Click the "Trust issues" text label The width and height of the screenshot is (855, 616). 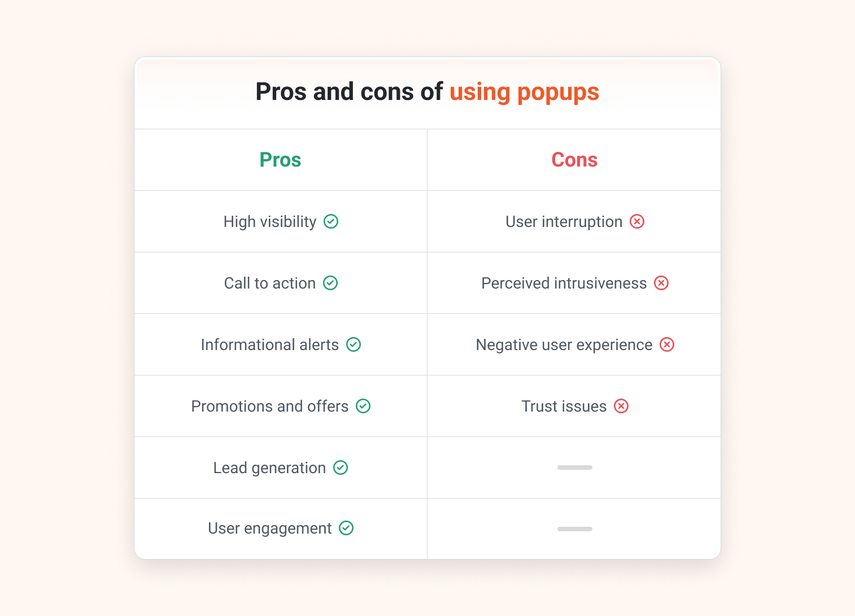point(564,407)
